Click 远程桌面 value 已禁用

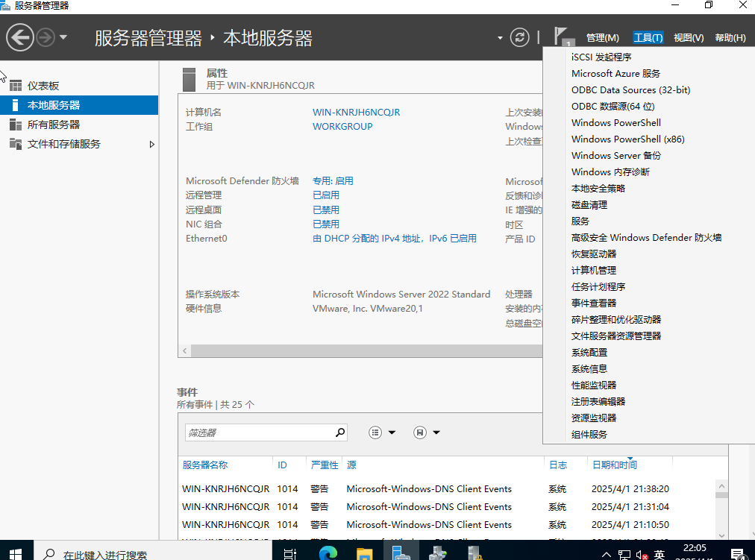click(326, 210)
